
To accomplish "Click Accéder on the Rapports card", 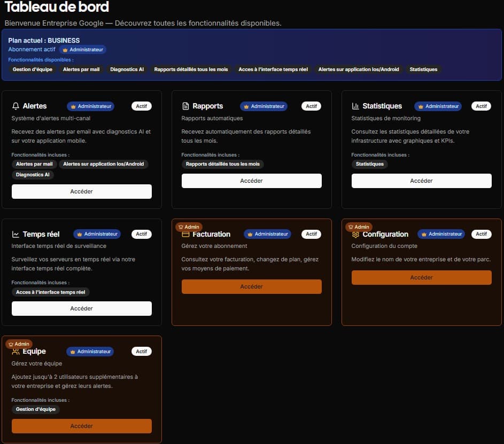I will [x=252, y=181].
